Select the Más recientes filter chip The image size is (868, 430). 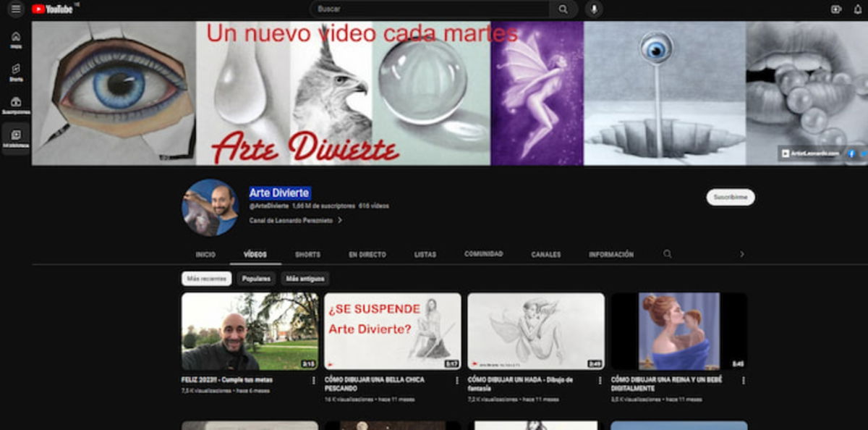coord(206,277)
